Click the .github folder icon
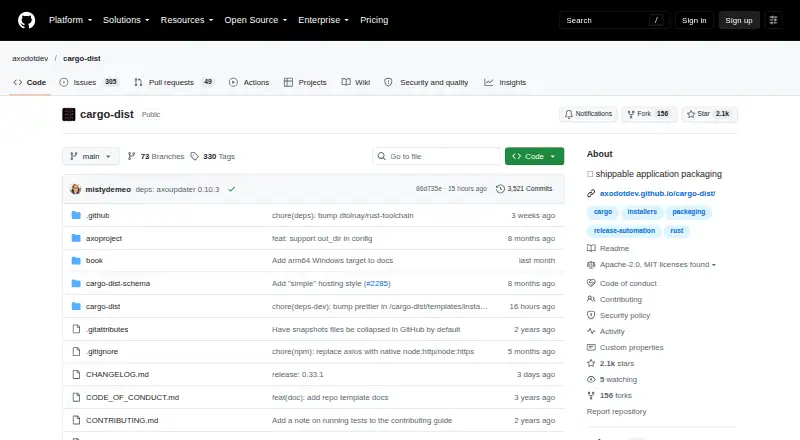 tap(76, 215)
